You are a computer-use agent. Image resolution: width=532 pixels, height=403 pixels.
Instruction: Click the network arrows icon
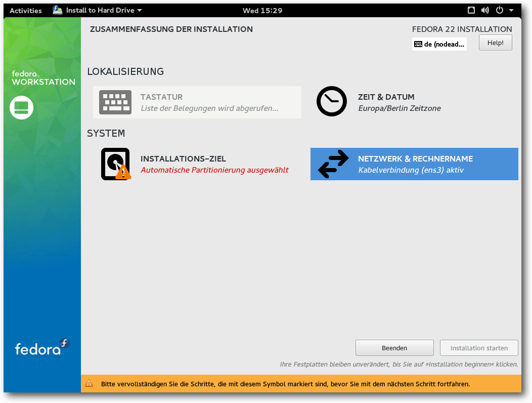(x=333, y=164)
